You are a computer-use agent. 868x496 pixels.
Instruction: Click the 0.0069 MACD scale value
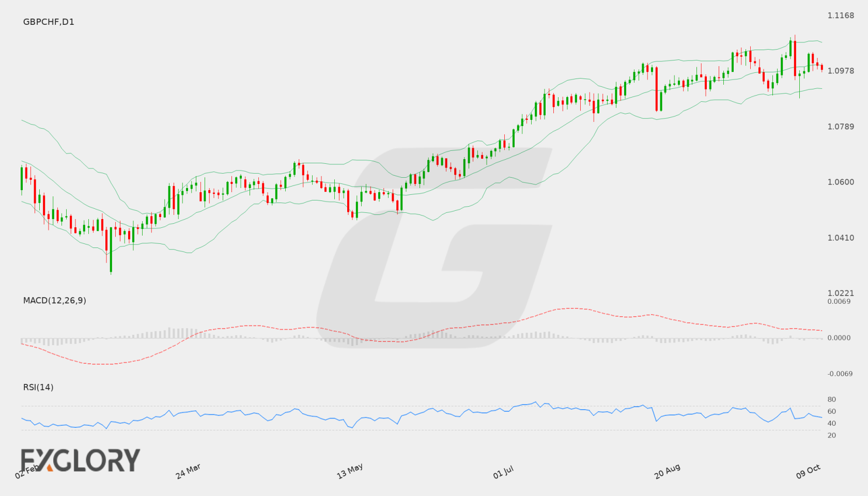click(x=839, y=302)
